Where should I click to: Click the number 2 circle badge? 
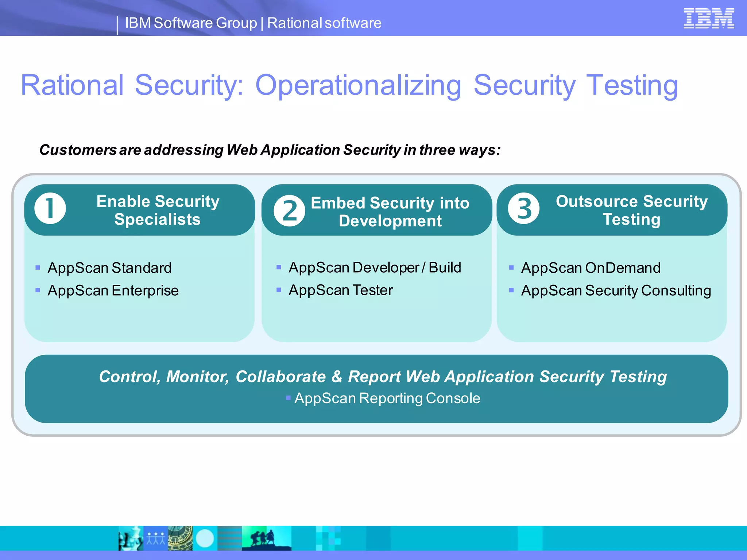pyautogui.click(x=289, y=211)
